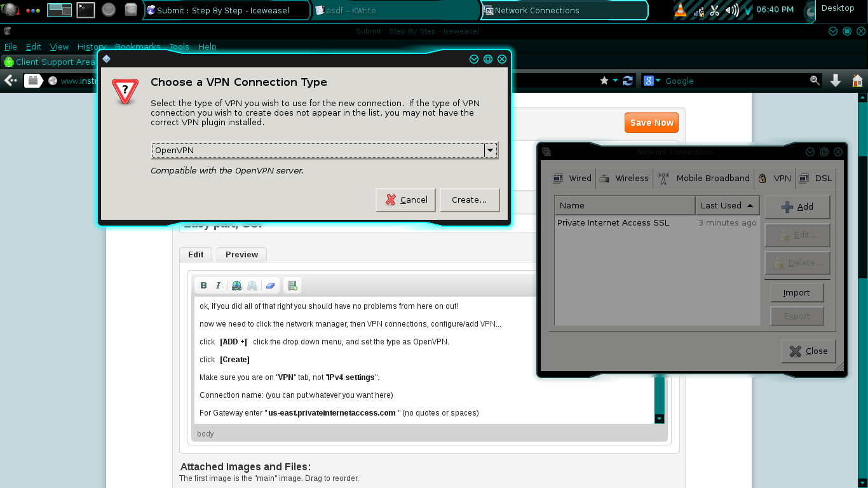
Task: Click the editor body text area
Action: pyautogui.click(x=424, y=360)
